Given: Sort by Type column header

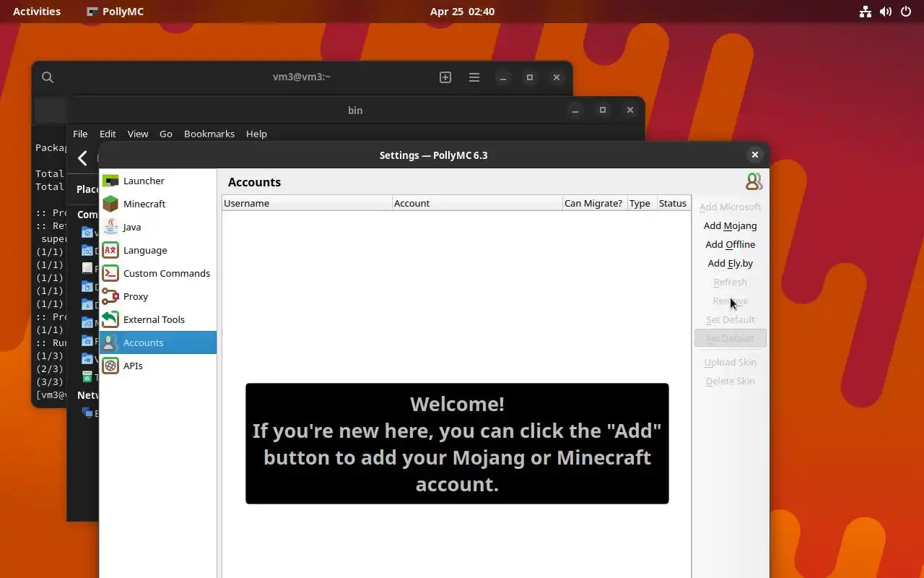Looking at the screenshot, I should coord(642,203).
